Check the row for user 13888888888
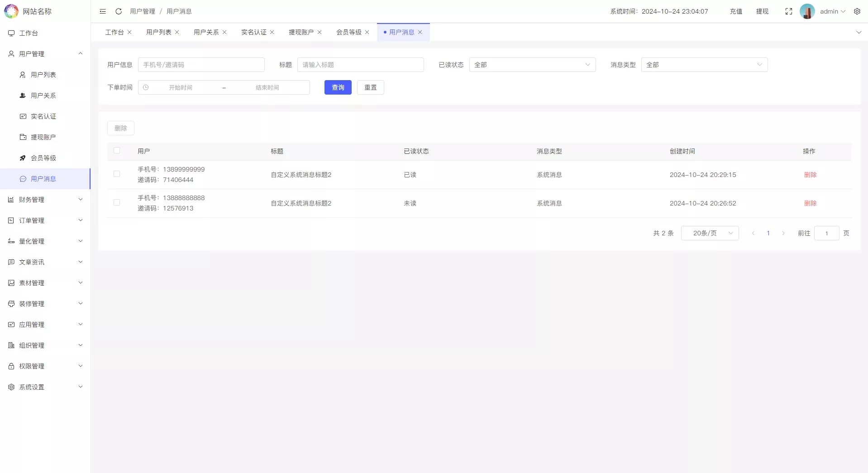The height and width of the screenshot is (473, 868). coord(117,202)
